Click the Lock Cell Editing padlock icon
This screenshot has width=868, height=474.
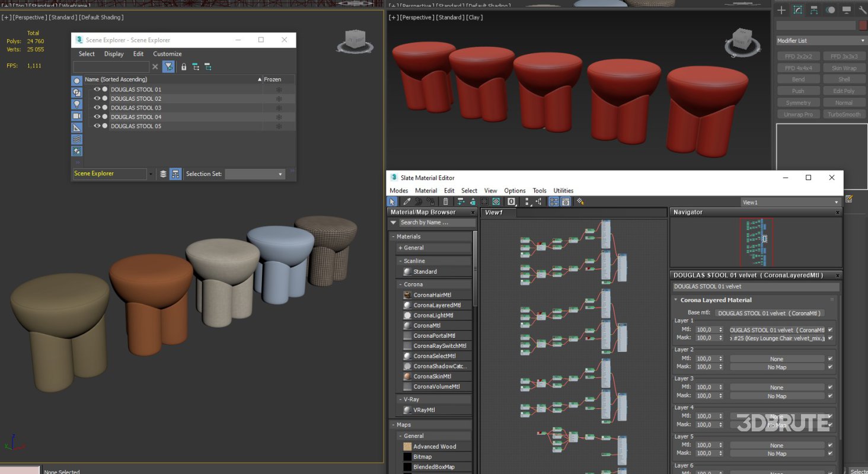184,66
